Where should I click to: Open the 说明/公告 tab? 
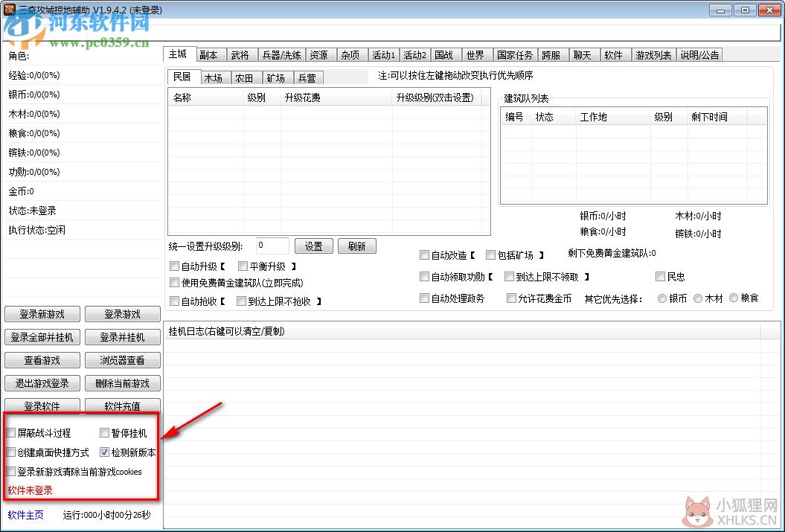(699, 55)
